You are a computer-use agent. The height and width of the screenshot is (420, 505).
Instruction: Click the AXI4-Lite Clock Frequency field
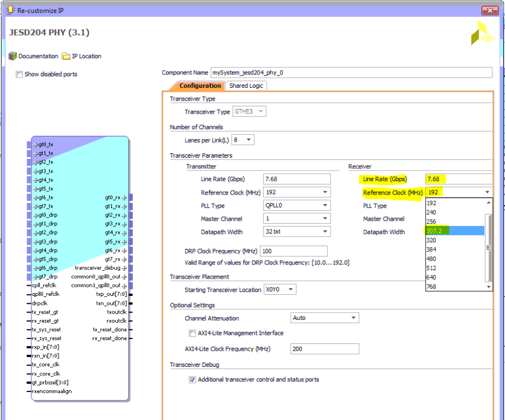click(324, 349)
